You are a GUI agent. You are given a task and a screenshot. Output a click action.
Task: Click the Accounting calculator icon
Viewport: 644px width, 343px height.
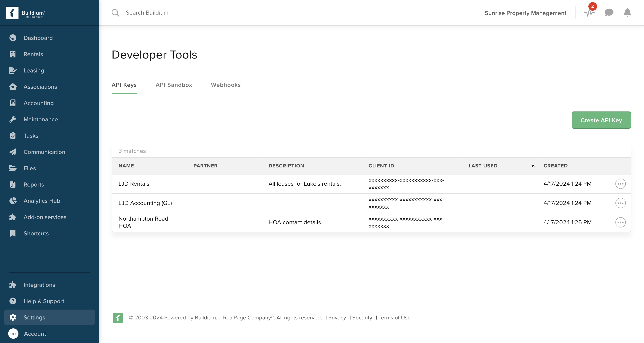(13, 103)
